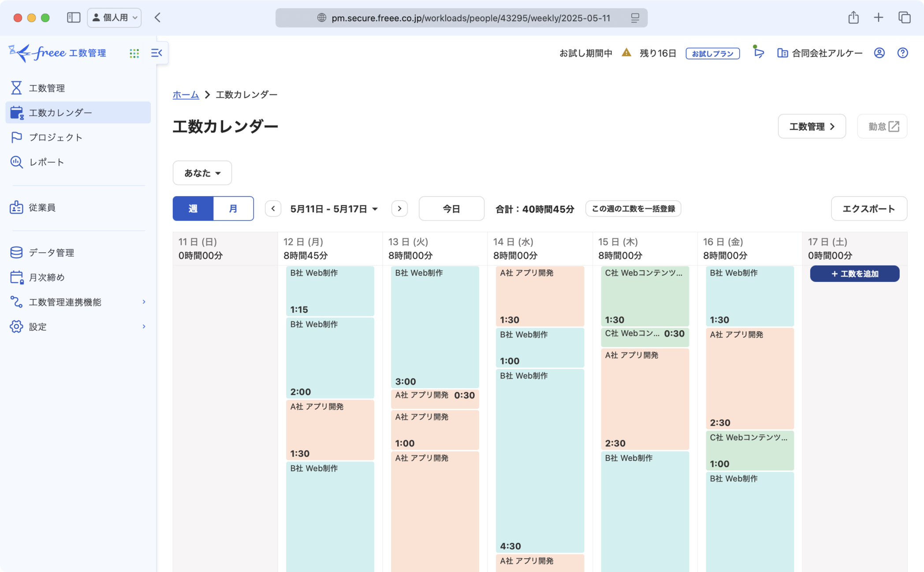Open the 個人用 profile dropdown in Safari

pyautogui.click(x=114, y=18)
